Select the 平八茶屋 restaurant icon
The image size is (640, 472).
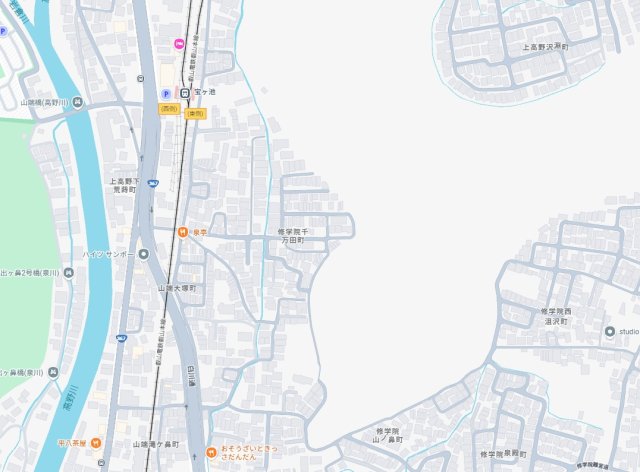coord(96,443)
